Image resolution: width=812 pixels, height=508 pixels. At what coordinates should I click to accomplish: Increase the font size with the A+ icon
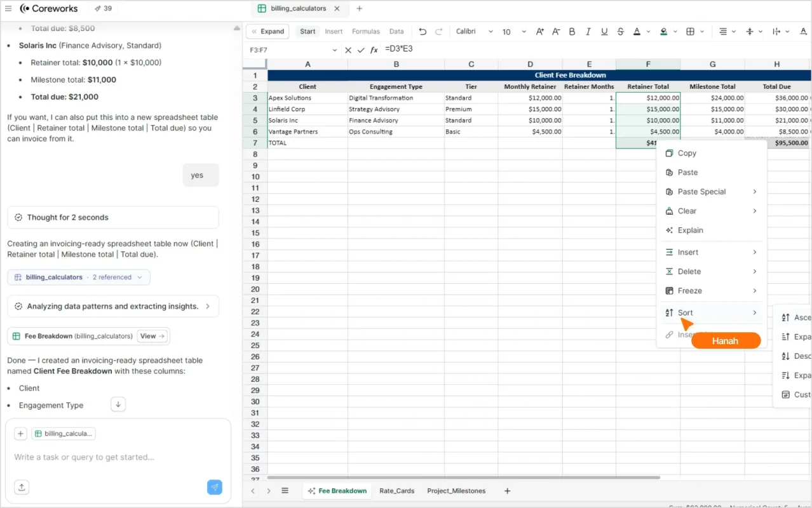pos(539,31)
